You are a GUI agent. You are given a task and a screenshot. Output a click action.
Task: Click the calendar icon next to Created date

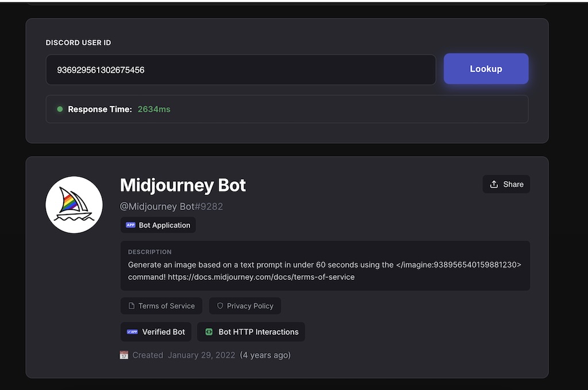click(123, 355)
